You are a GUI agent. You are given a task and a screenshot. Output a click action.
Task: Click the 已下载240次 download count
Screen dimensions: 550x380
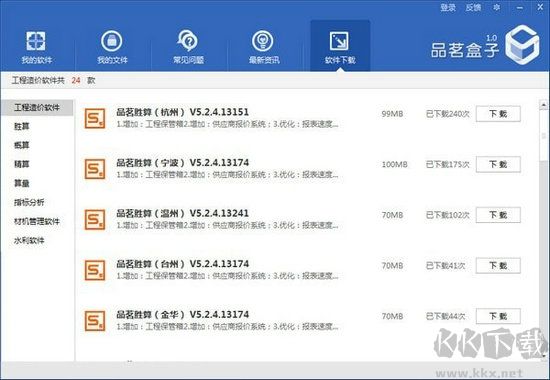(448, 114)
